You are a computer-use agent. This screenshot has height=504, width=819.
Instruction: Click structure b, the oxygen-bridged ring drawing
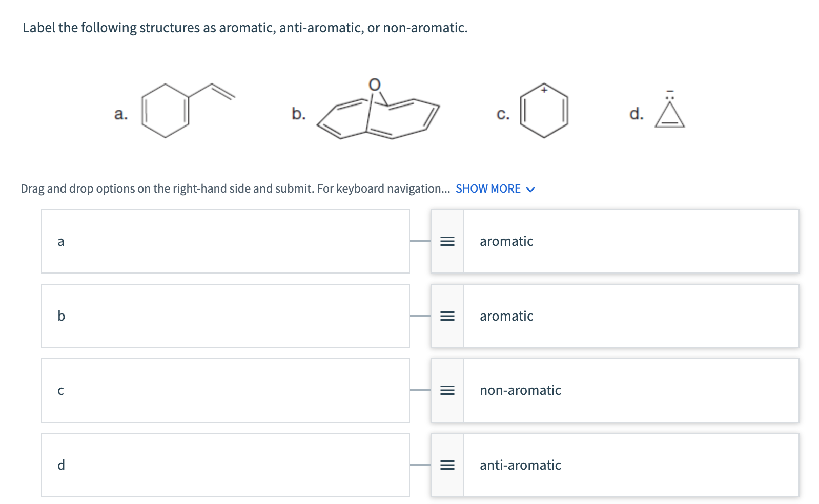coord(378,115)
